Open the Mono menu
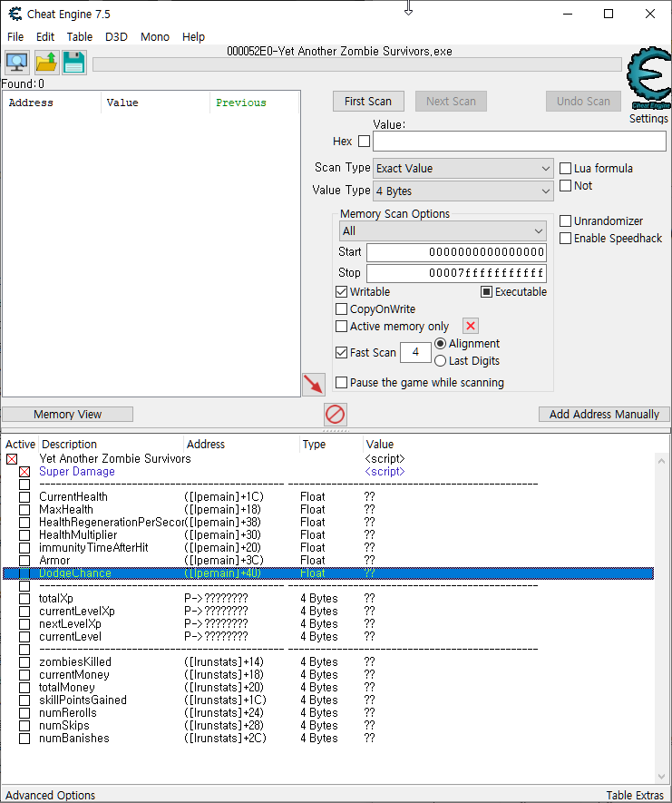Viewport: 672px width, 803px height. [x=154, y=37]
